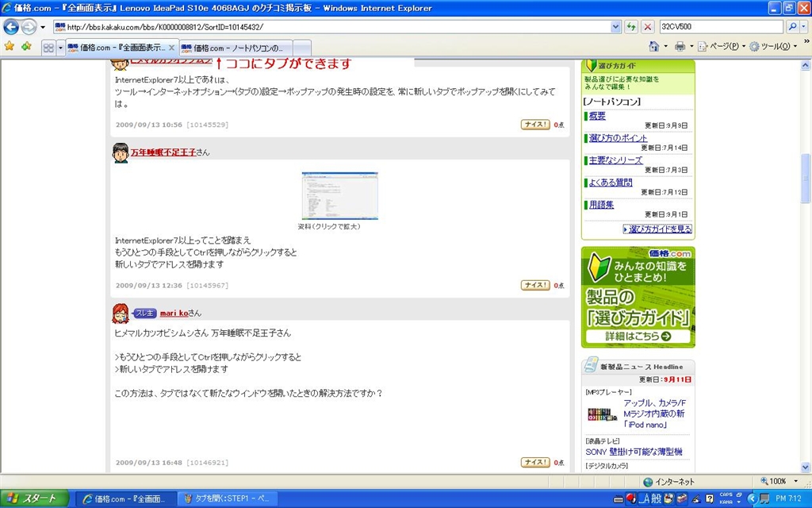
Task: Open the SONY 壁掛け可能な薄型機 headline
Action: coord(634,452)
